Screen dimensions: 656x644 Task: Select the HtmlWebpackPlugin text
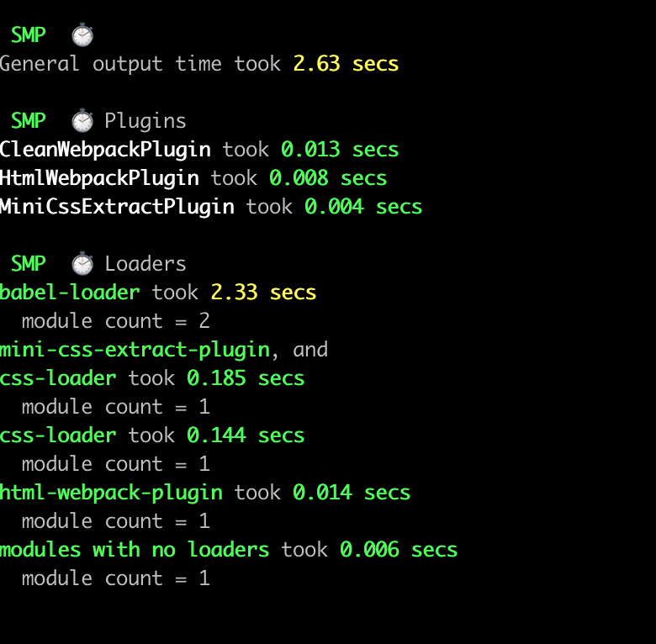[x=99, y=178]
